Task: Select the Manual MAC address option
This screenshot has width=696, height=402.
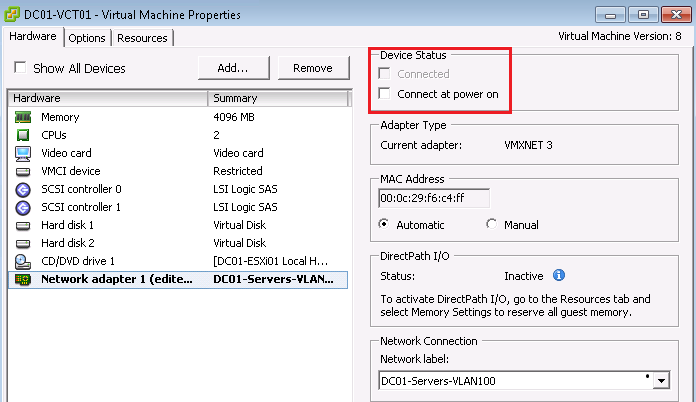Action: click(491, 225)
